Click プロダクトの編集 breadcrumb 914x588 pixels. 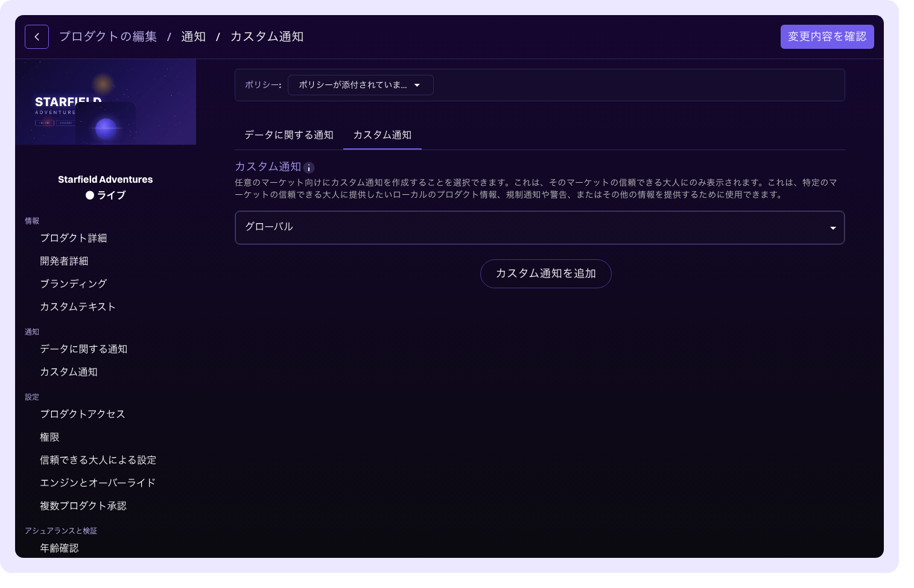pyautogui.click(x=108, y=37)
